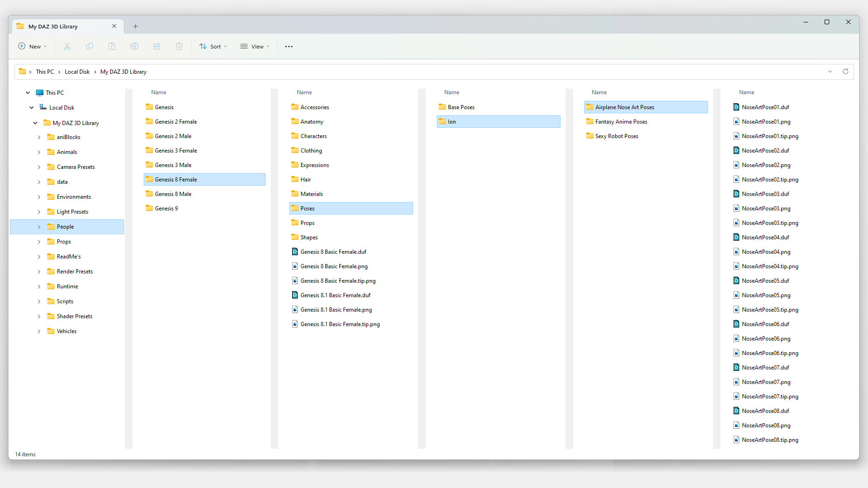Click Genesis 8.1 Basic Female.duf icon

point(295,295)
